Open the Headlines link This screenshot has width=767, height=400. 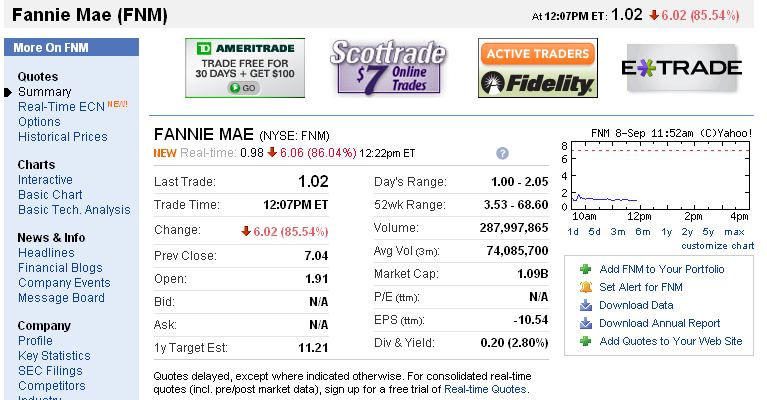coord(46,253)
